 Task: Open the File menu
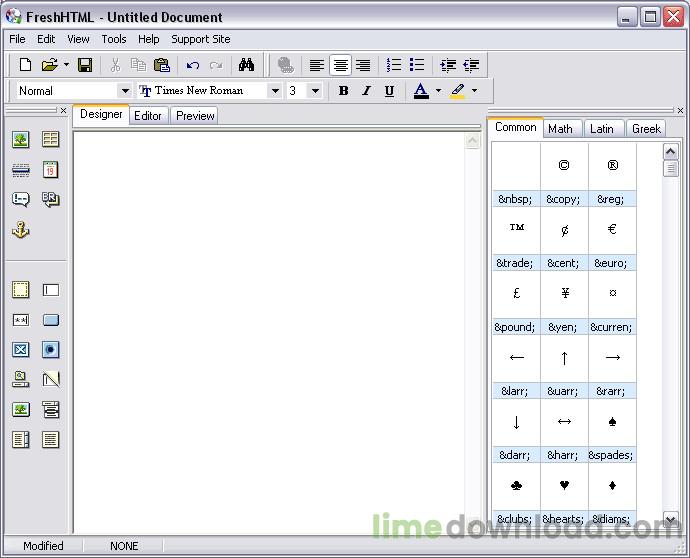tap(17, 39)
